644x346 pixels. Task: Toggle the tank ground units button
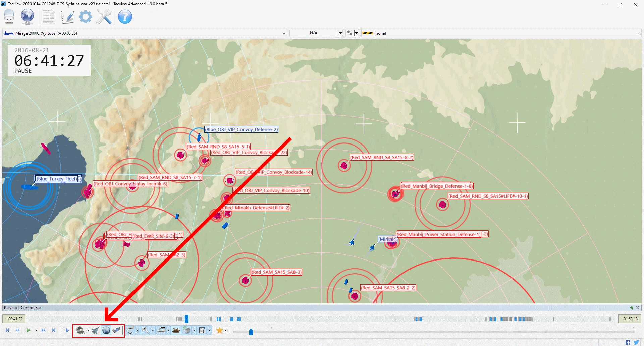click(x=176, y=331)
